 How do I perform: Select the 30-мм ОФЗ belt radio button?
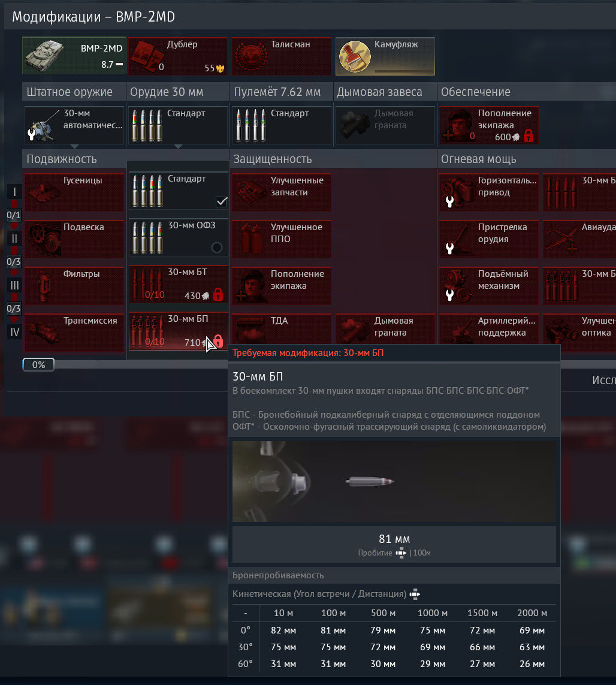tap(217, 248)
